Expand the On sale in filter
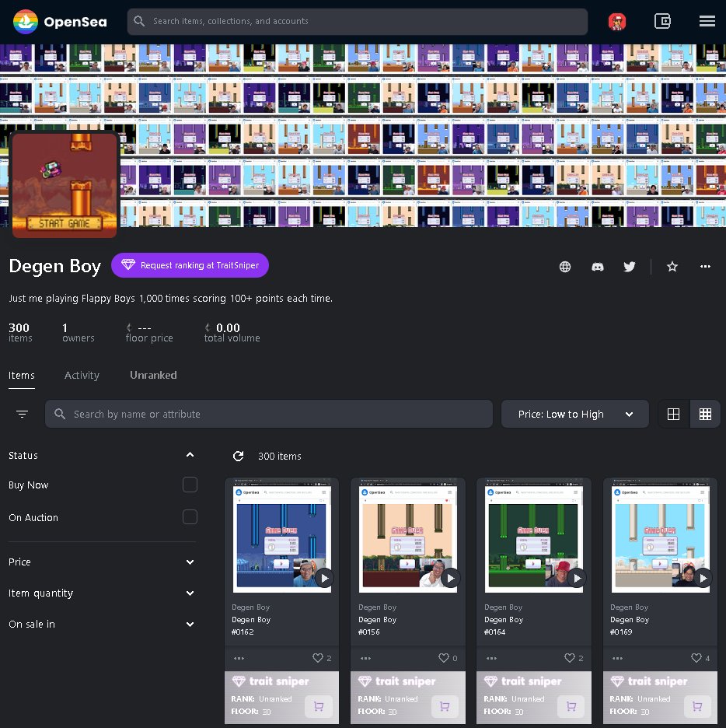The image size is (726, 728). 190,624
